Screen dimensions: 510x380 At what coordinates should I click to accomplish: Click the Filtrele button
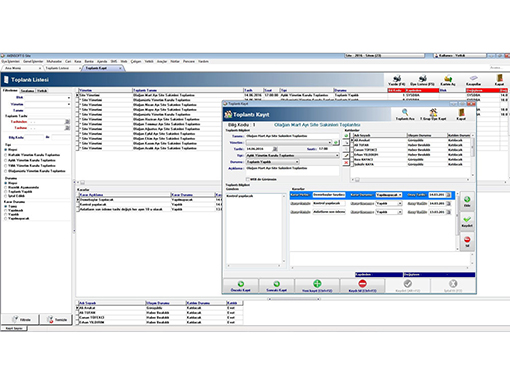(x=21, y=319)
